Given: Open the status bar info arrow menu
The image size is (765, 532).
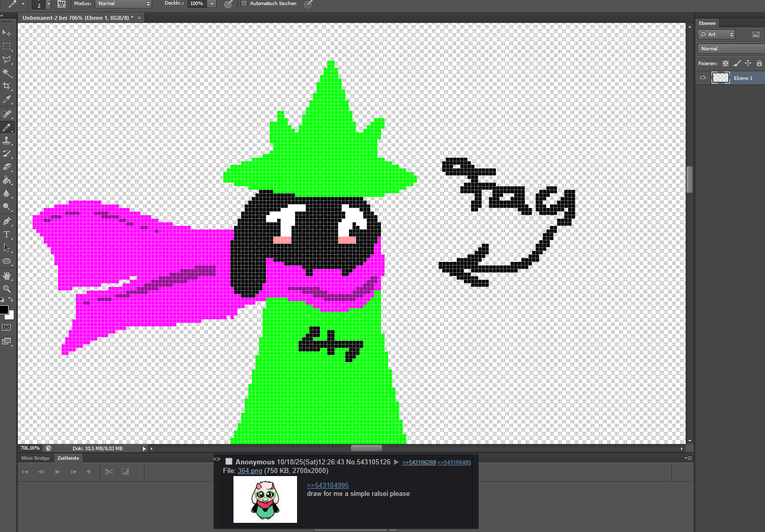Looking at the screenshot, I should click(x=144, y=449).
